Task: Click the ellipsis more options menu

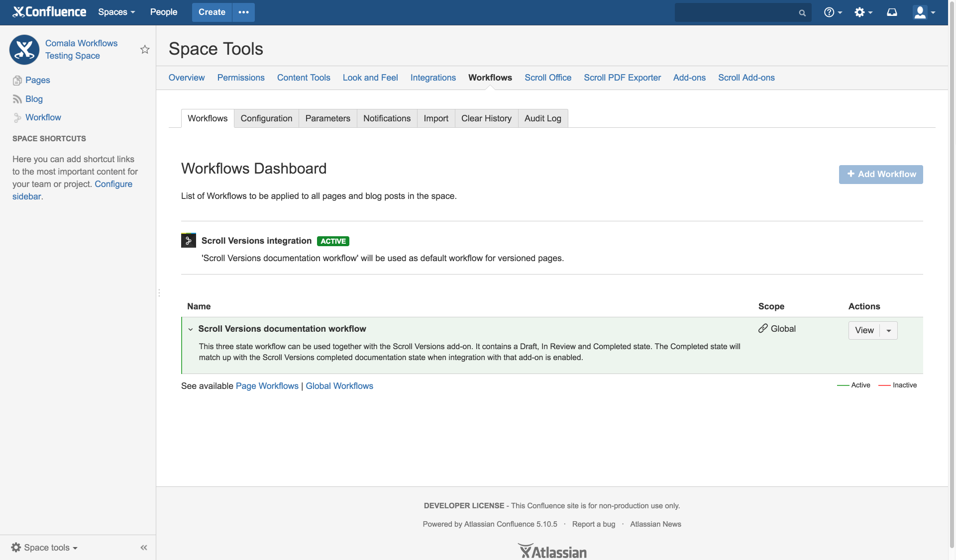Action: pos(243,12)
